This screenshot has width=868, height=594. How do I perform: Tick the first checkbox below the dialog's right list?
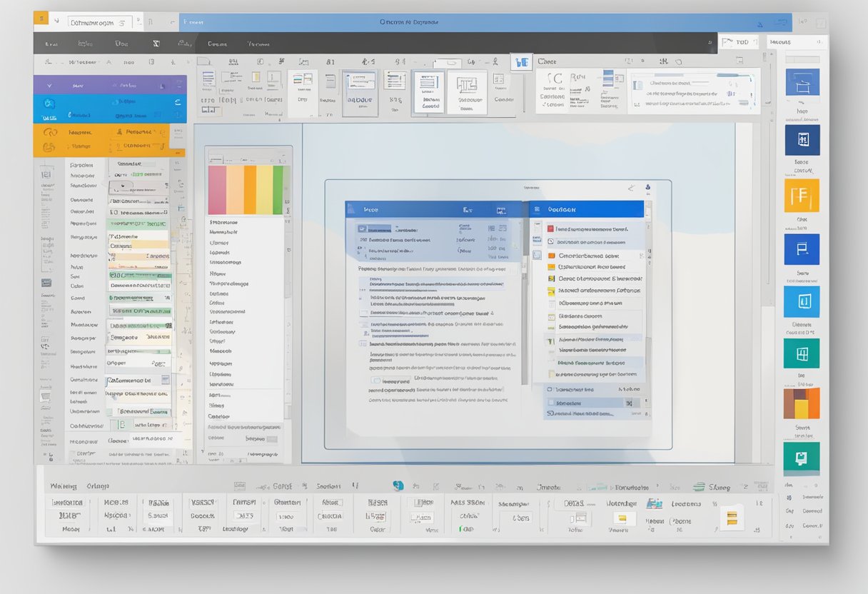(550, 390)
